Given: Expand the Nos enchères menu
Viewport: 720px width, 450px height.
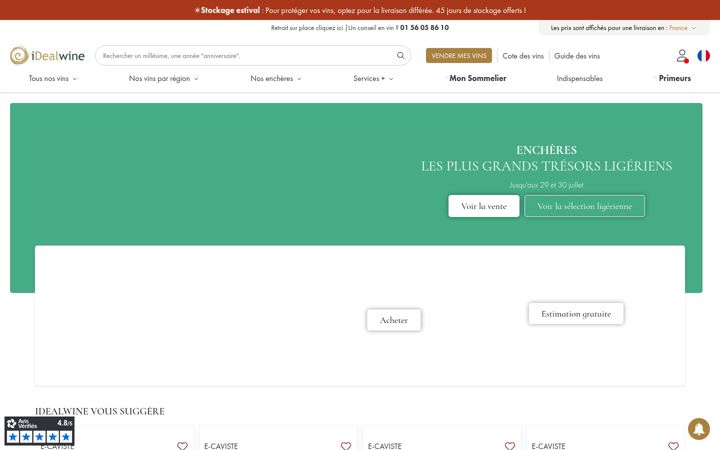Looking at the screenshot, I should 276,79.
